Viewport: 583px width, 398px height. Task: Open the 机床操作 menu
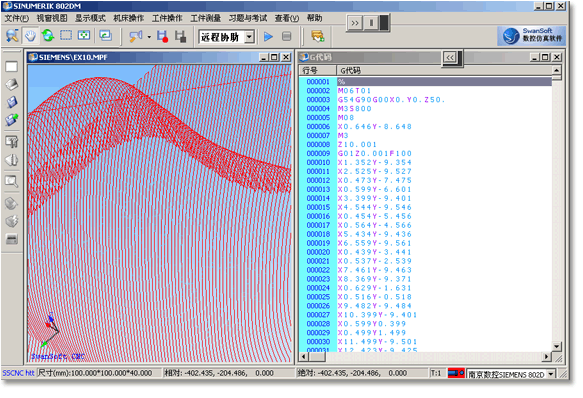129,18
